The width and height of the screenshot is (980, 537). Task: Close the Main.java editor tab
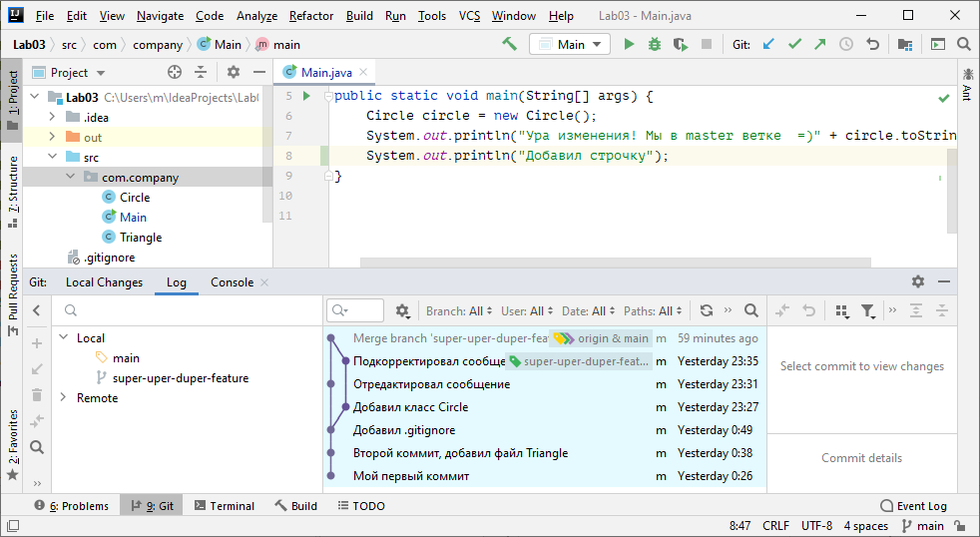363,73
